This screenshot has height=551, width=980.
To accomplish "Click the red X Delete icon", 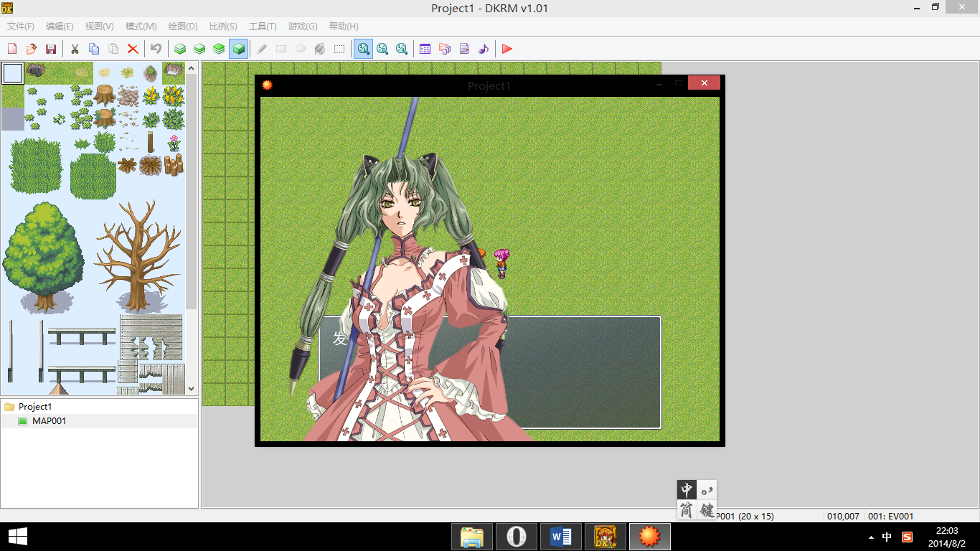I will pos(133,49).
